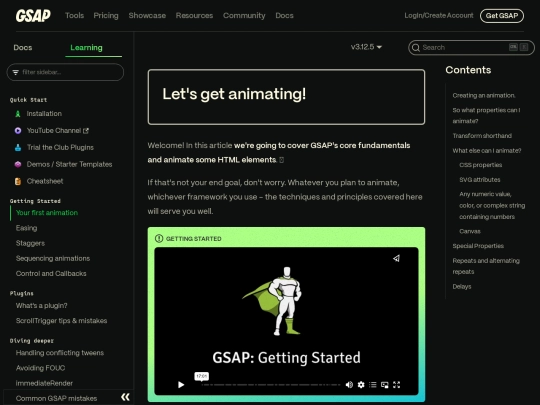Open Sequencing animations sidebar link
The height and width of the screenshot is (405, 540).
coord(53,258)
